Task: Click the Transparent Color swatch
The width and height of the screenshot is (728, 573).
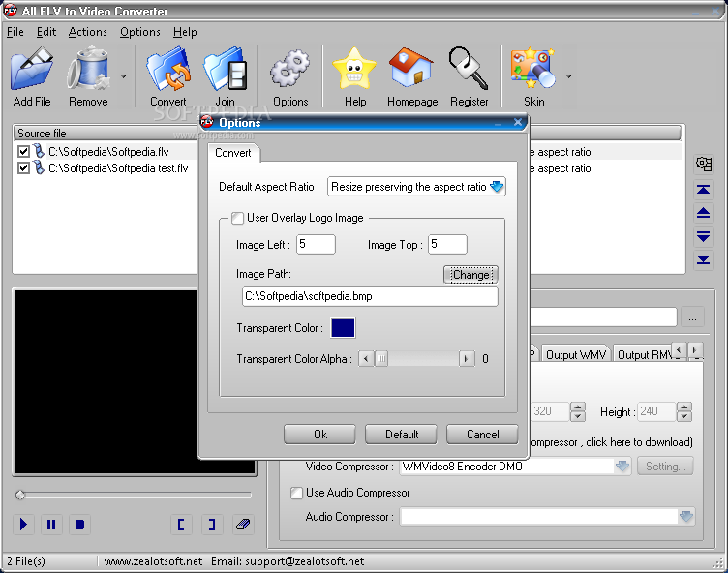Action: pos(343,328)
